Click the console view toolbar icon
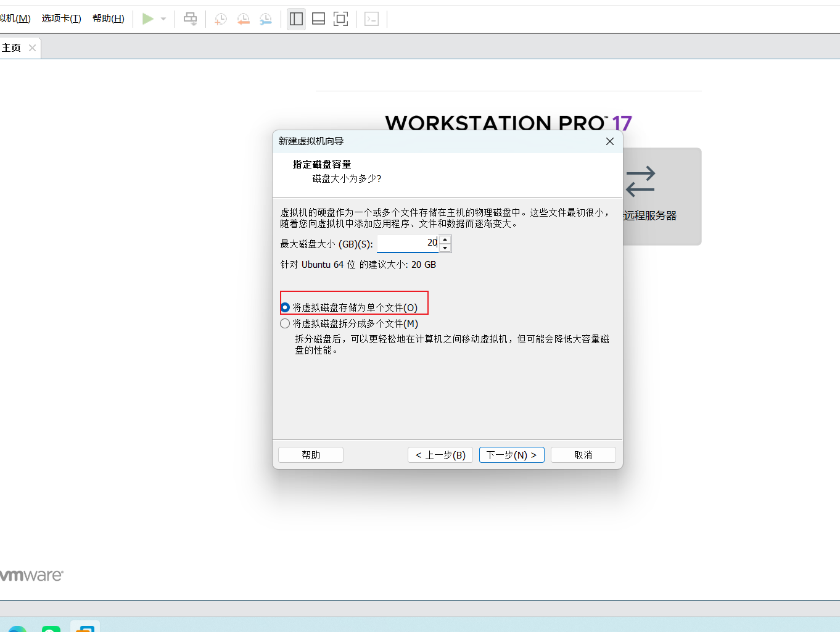The width and height of the screenshot is (840, 632). 371,19
